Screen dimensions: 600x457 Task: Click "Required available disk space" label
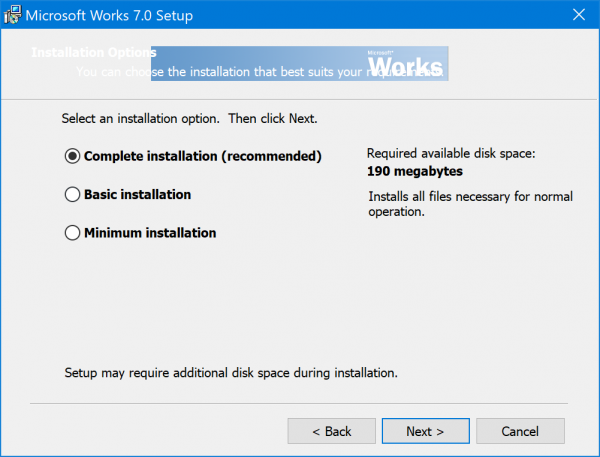(x=451, y=154)
